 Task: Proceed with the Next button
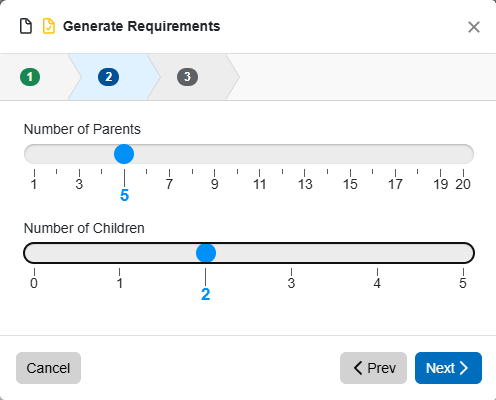click(x=448, y=368)
